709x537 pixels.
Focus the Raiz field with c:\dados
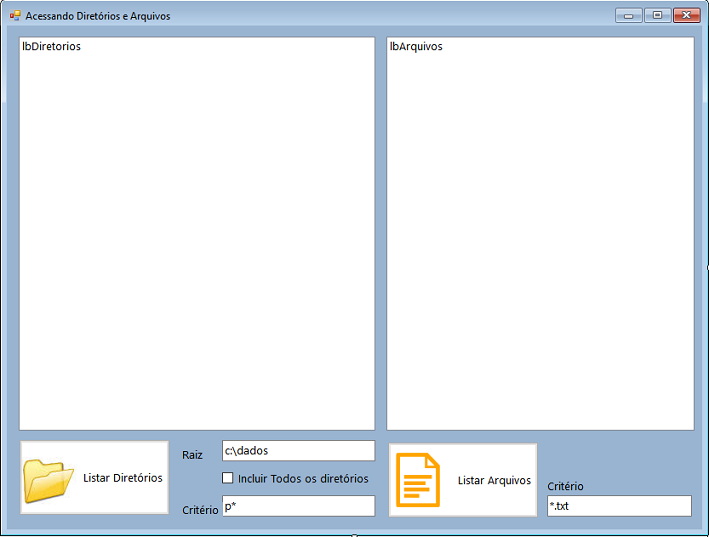[x=298, y=451]
